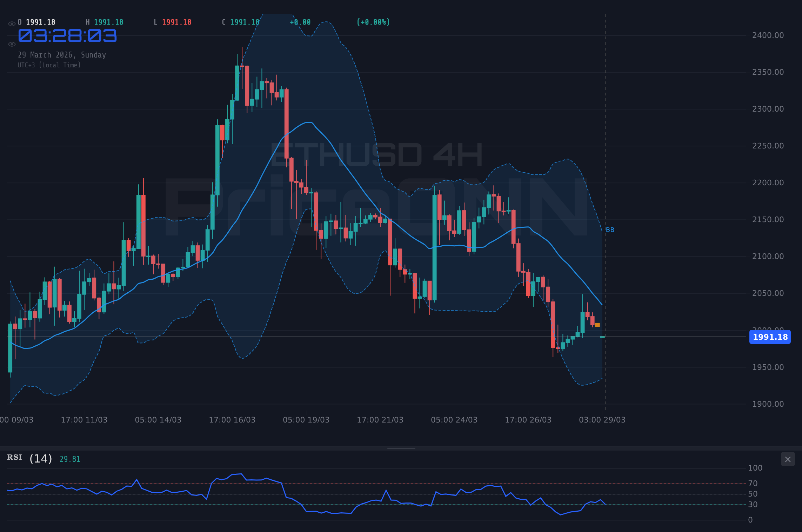The height and width of the screenshot is (532, 802).
Task: Click the RSI value 29.81
Action: pos(69,458)
